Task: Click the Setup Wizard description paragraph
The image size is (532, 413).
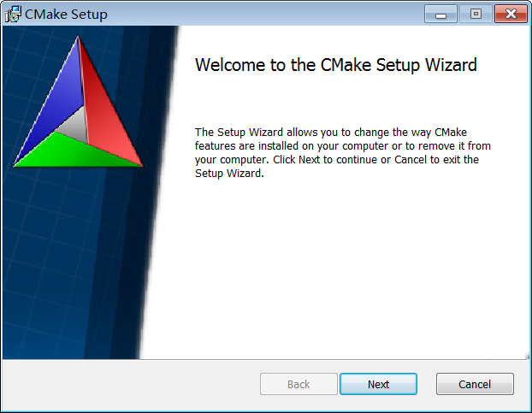Action: point(343,152)
